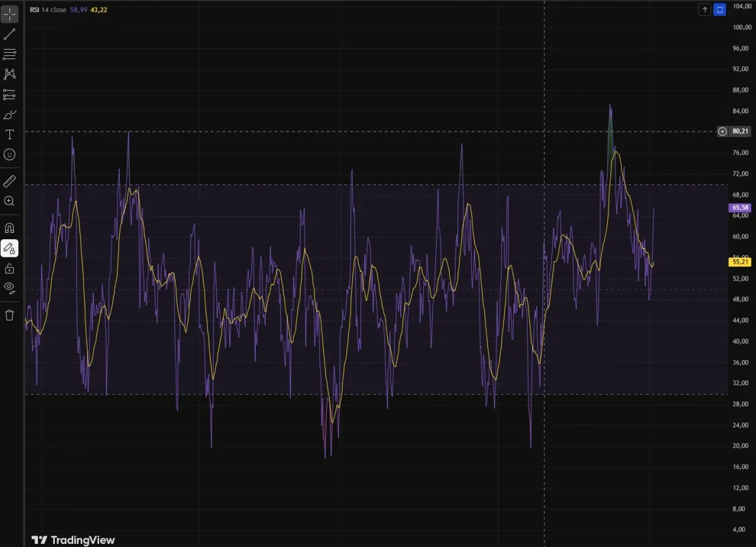Open the TradingView logo link
This screenshot has height=547, width=756.
coord(74,540)
